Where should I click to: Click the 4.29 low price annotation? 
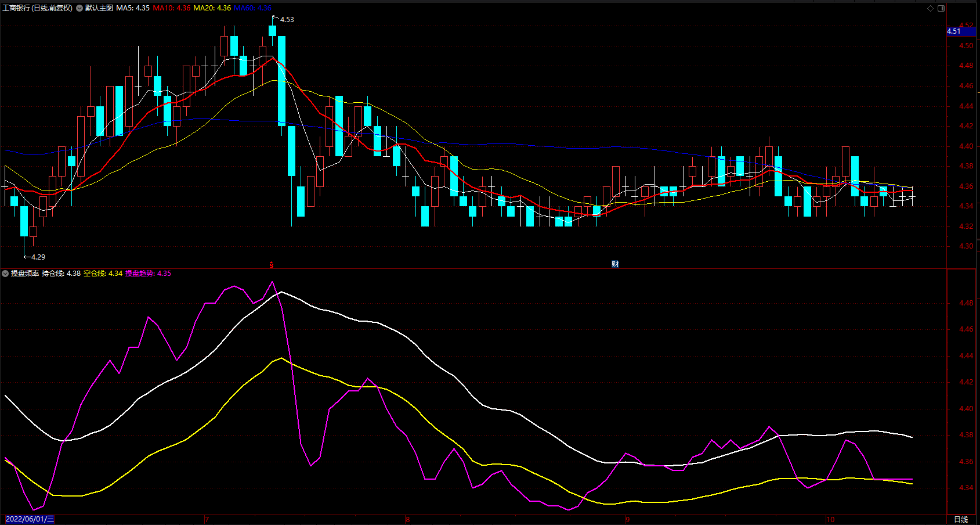(38, 257)
